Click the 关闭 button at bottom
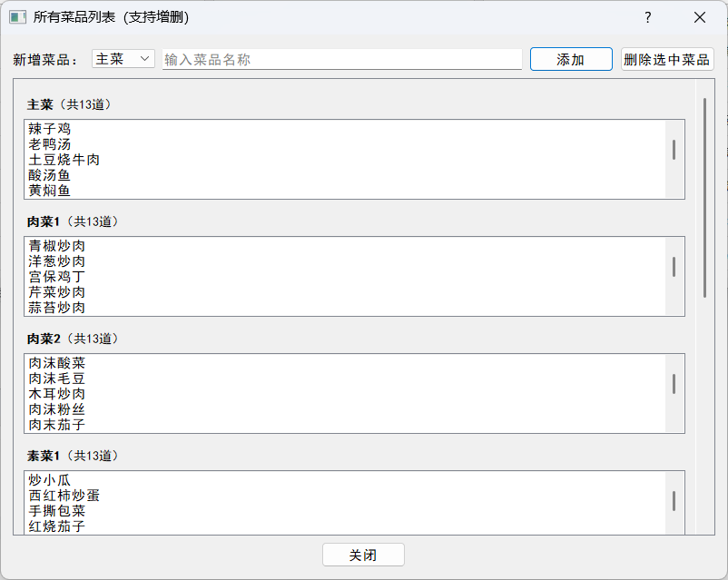 [x=363, y=555]
